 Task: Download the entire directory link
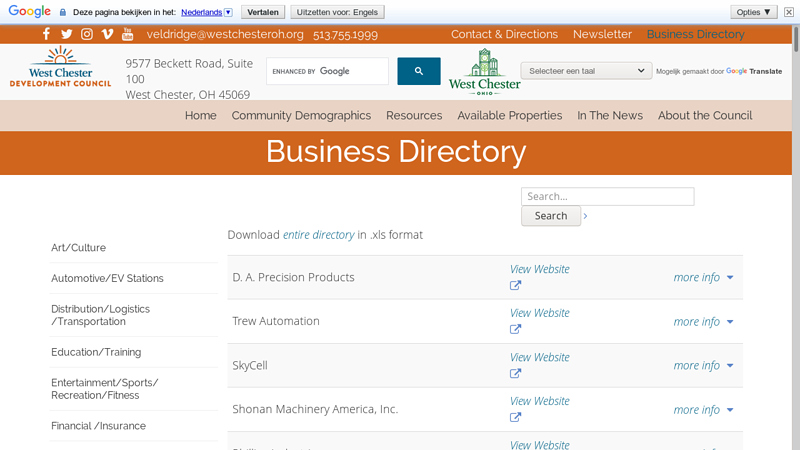point(318,235)
